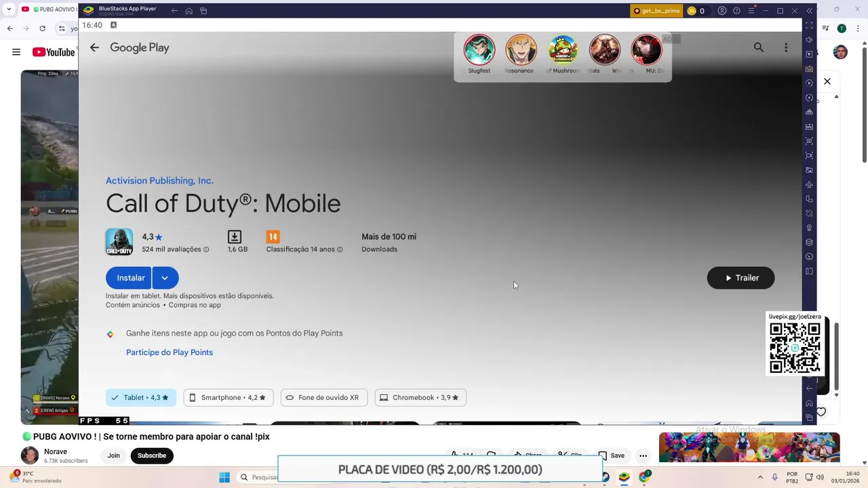Click BlueStacks volume icon in side toolbar
The image size is (868, 488).
pos(809,40)
